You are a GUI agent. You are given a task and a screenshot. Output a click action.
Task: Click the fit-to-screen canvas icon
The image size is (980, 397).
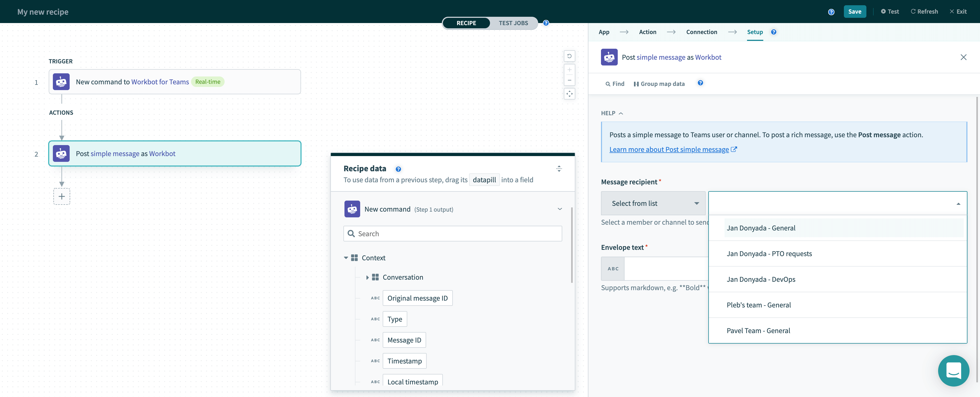(569, 94)
